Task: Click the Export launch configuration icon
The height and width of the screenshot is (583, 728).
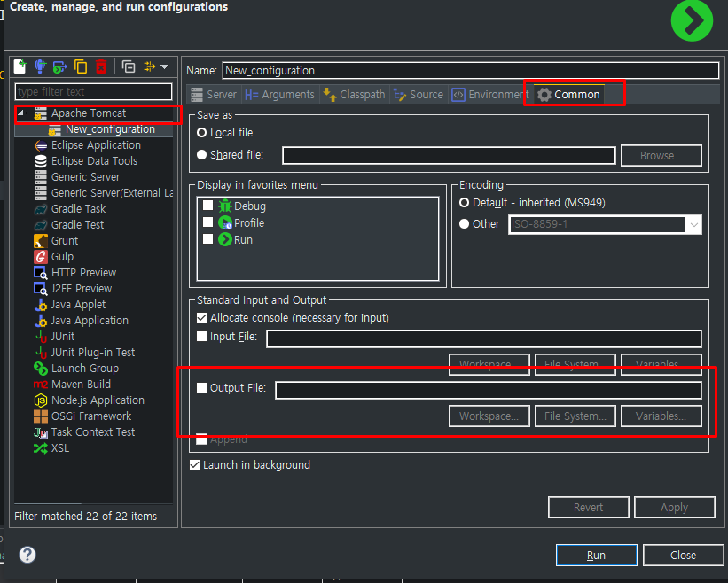Action: (60, 66)
